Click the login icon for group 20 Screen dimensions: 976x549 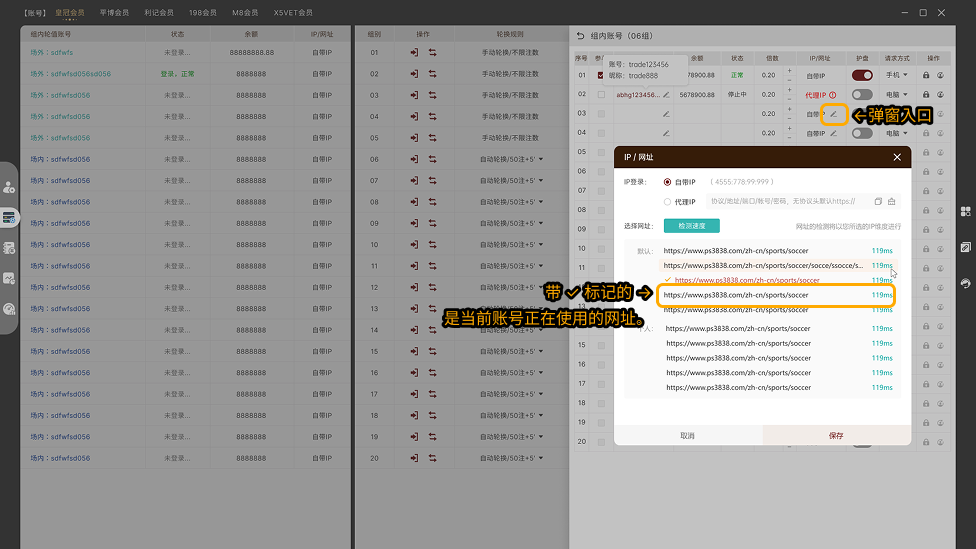click(415, 458)
